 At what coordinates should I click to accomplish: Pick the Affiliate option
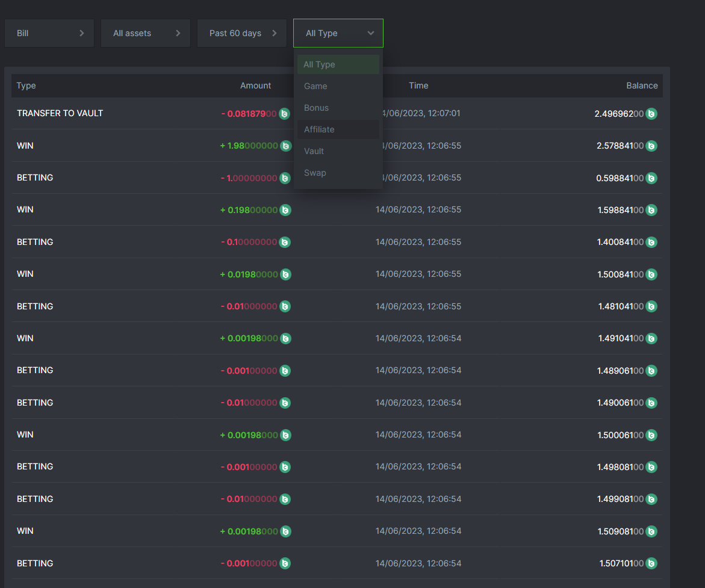(319, 129)
